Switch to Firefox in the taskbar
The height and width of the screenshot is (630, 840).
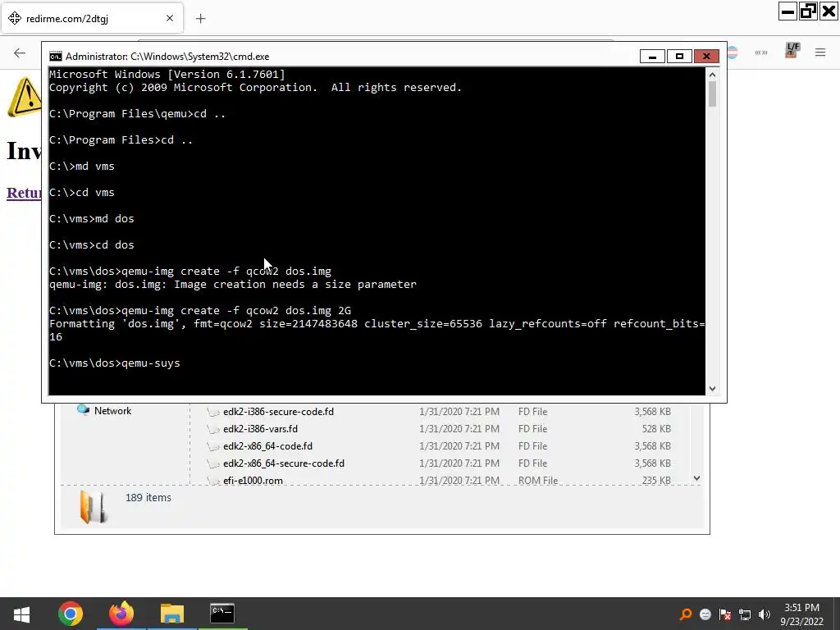click(121, 614)
